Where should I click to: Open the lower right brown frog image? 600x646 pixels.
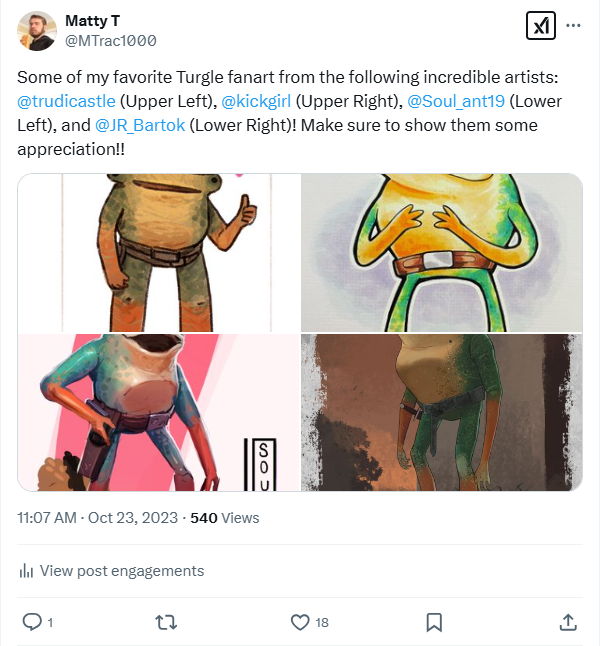pos(441,412)
